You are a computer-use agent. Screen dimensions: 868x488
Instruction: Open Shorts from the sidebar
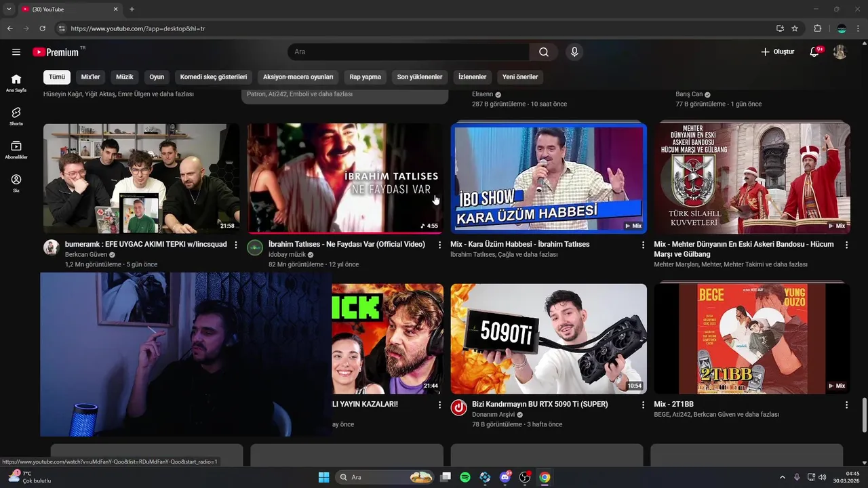pyautogui.click(x=16, y=117)
